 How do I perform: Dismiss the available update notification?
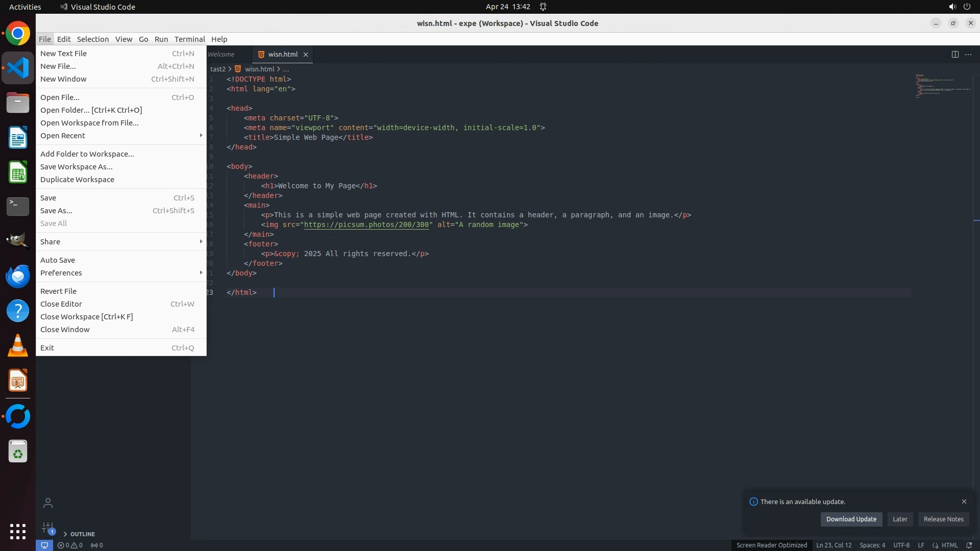point(964,502)
